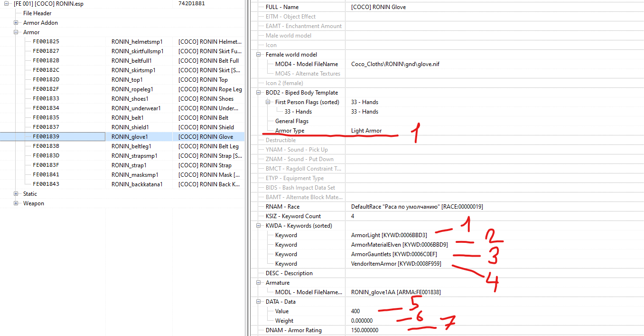The height and width of the screenshot is (336, 644).
Task: Expand the Static group
Action: (x=16, y=194)
